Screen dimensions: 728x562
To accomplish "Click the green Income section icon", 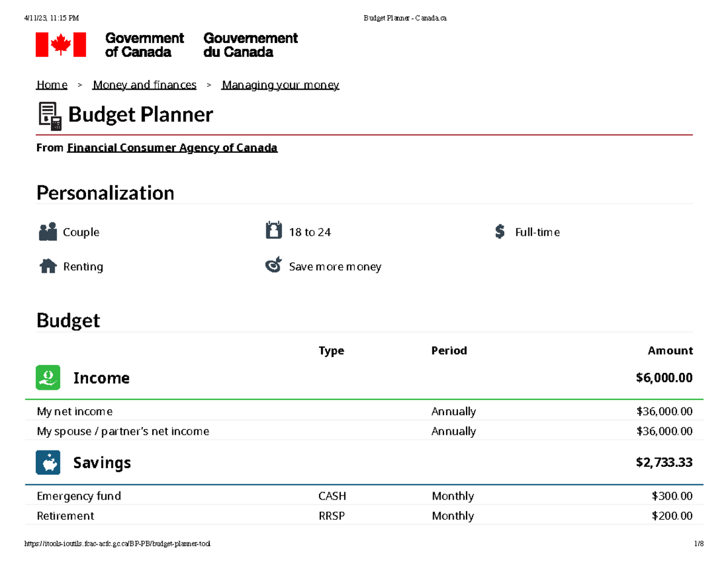I will pyautogui.click(x=48, y=377).
